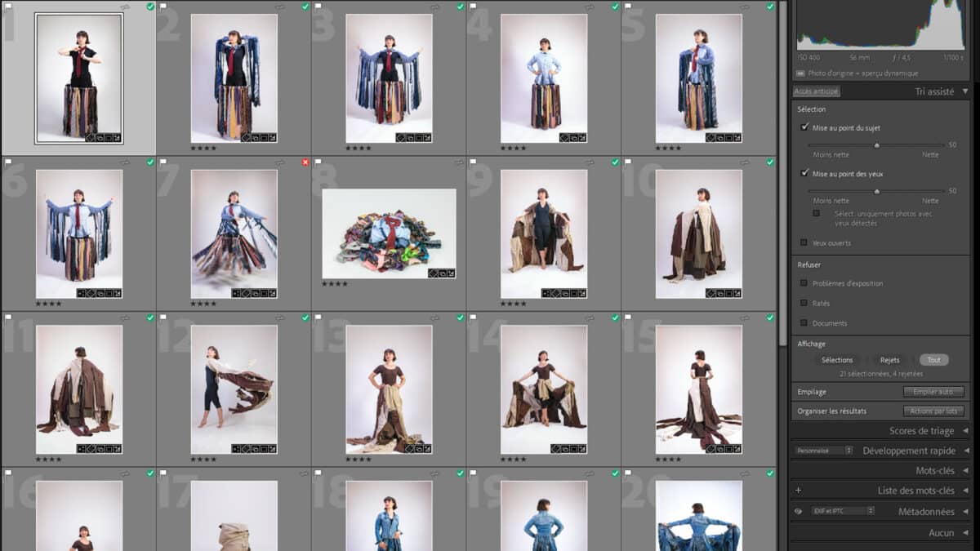Click rotate arrow icon on photo 2
The width and height of the screenshot is (980, 551).
280,7
